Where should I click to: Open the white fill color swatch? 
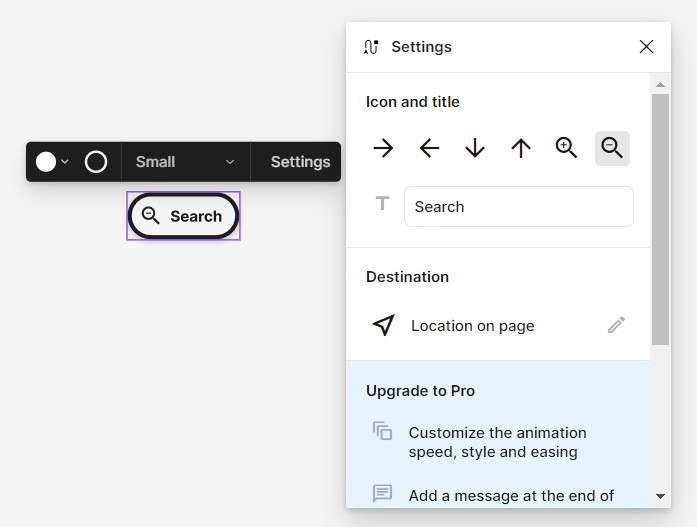coord(46,162)
